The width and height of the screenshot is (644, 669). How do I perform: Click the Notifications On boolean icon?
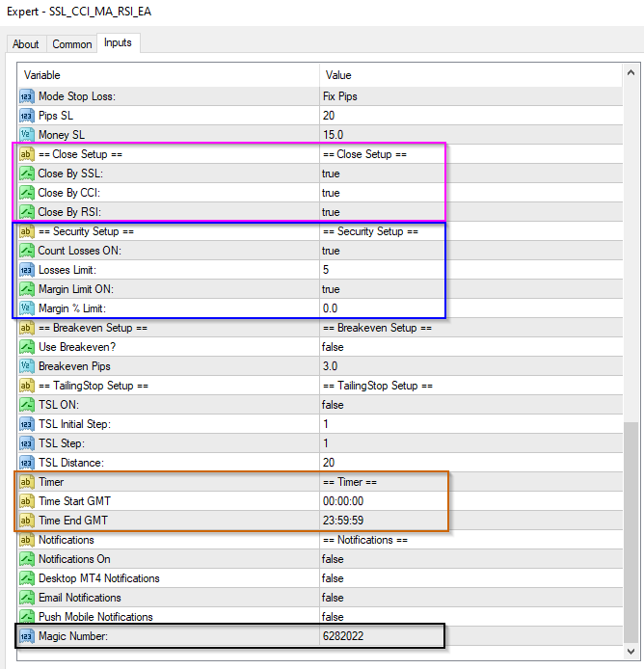(26, 559)
